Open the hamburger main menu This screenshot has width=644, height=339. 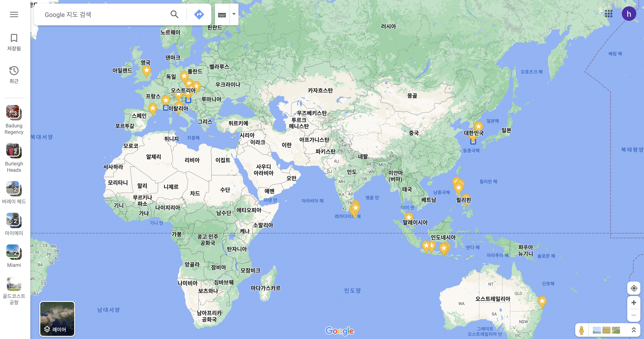click(x=14, y=14)
